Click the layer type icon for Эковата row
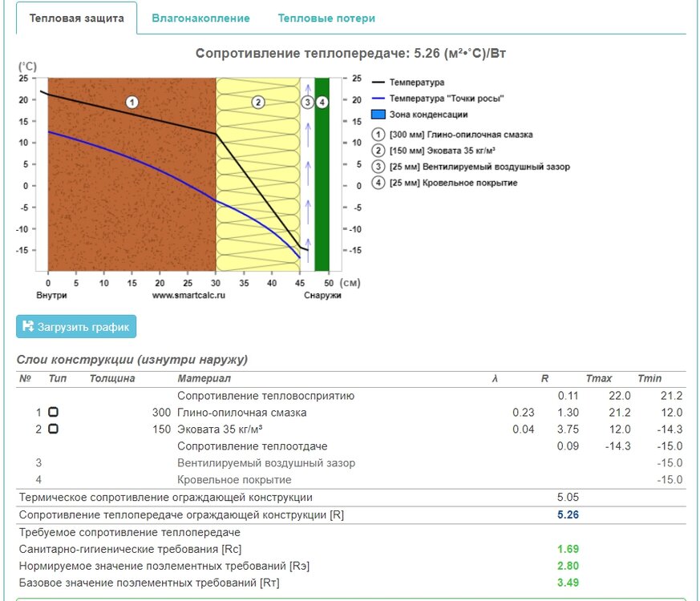 [x=54, y=429]
